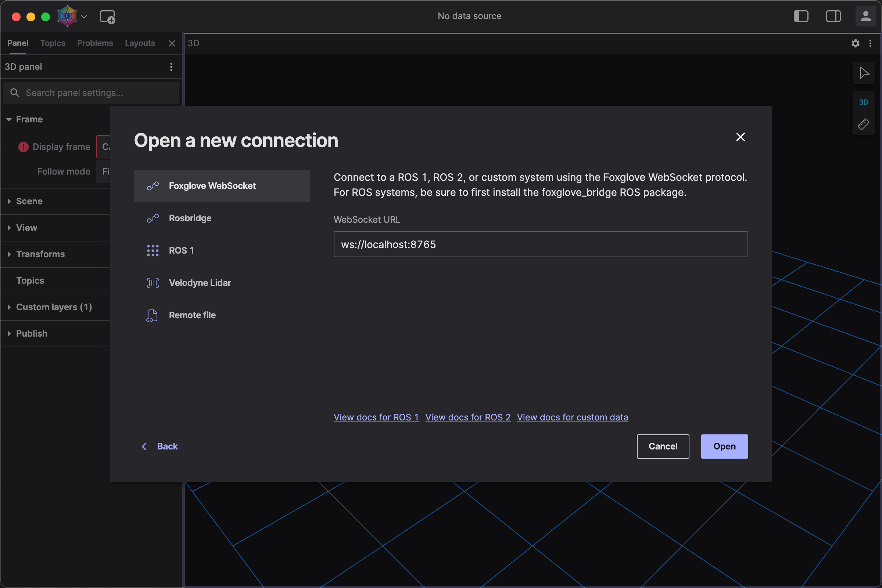Viewport: 882px width, 588px height.
Task: Select the ruler measure tool
Action: (864, 124)
